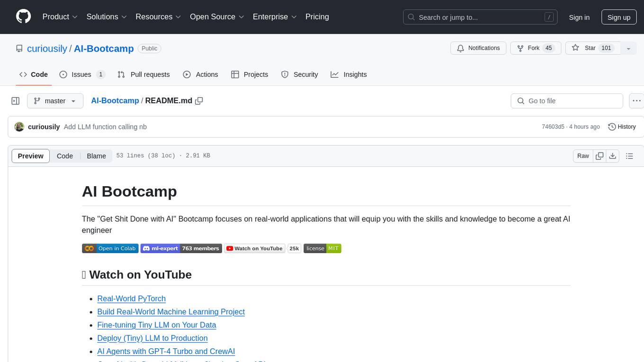Viewport: 644px width, 362px height.
Task: Switch to the Insights tab
Action: click(349, 74)
